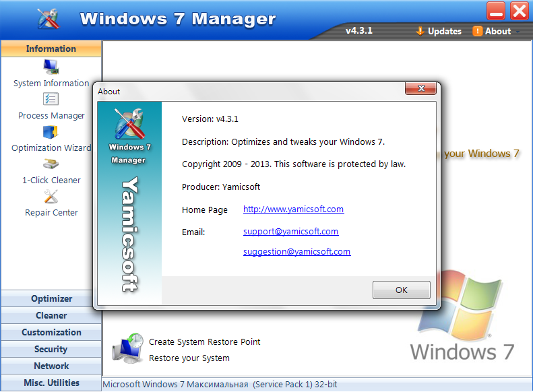Click the 1-Click Cleaner label

[x=51, y=180]
